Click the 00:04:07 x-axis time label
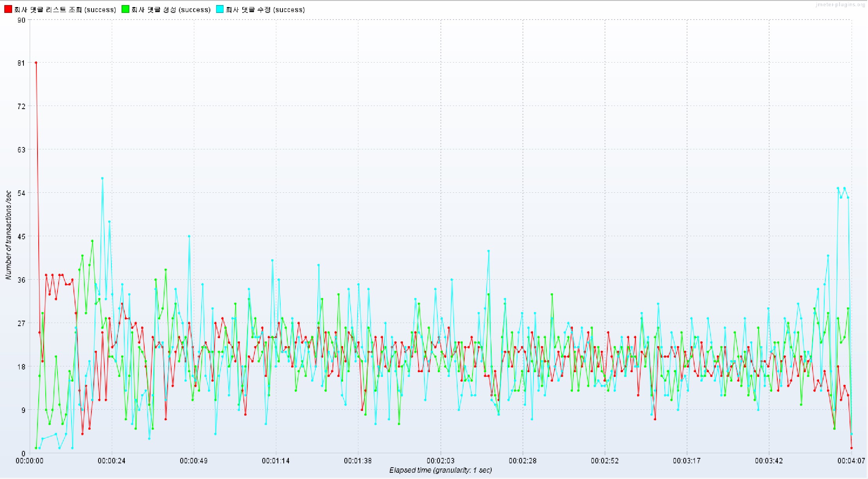This screenshot has width=868, height=479. click(851, 461)
